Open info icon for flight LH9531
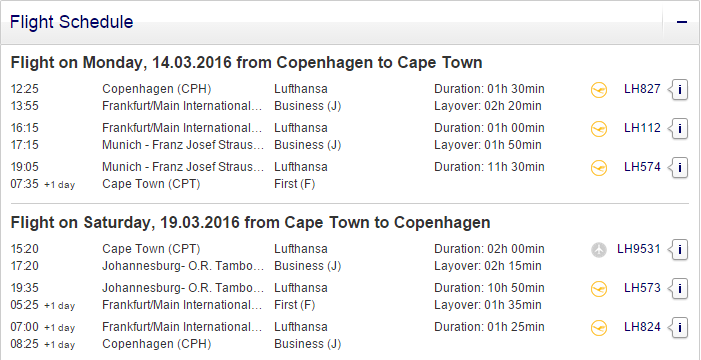 [679, 250]
